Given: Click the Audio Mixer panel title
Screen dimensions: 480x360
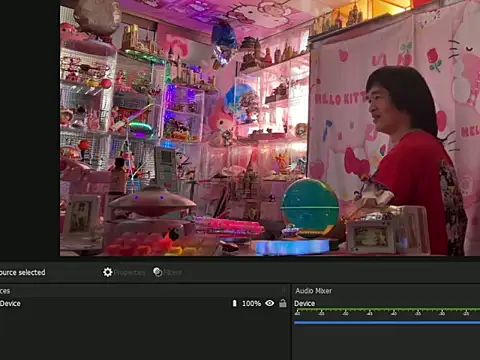Looking at the screenshot, I should click(x=313, y=291).
